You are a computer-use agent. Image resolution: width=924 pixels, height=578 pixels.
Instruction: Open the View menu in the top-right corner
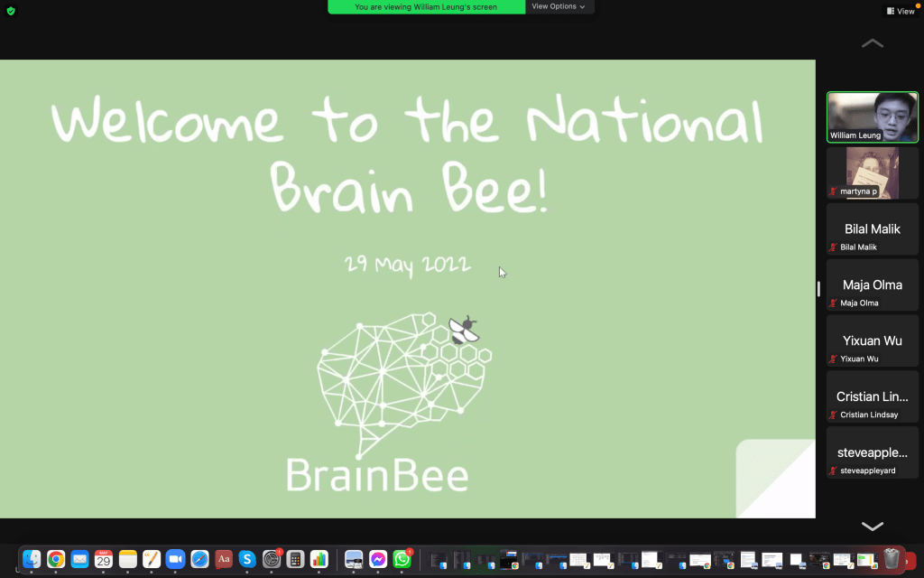(x=901, y=10)
